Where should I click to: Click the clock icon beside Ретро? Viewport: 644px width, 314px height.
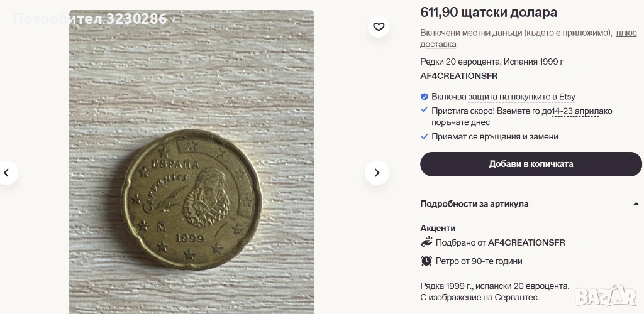tap(426, 261)
